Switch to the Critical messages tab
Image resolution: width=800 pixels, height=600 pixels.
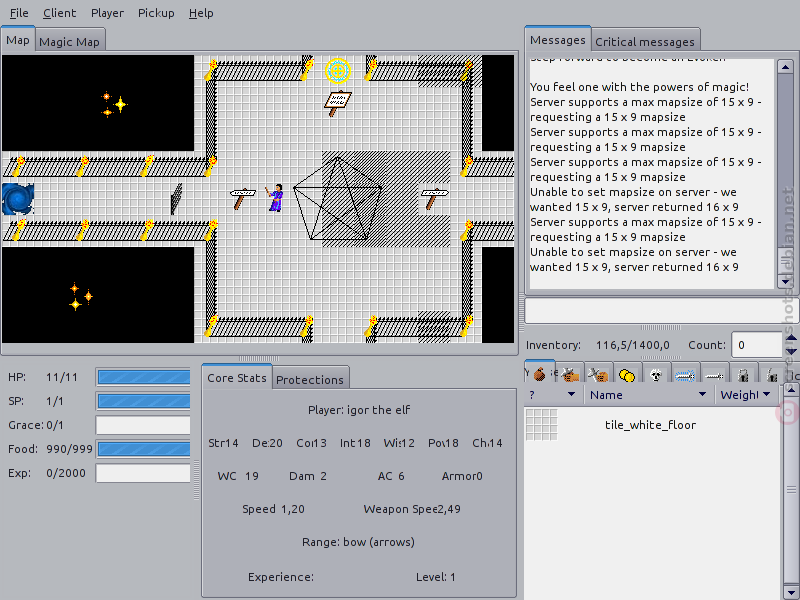pyautogui.click(x=645, y=41)
